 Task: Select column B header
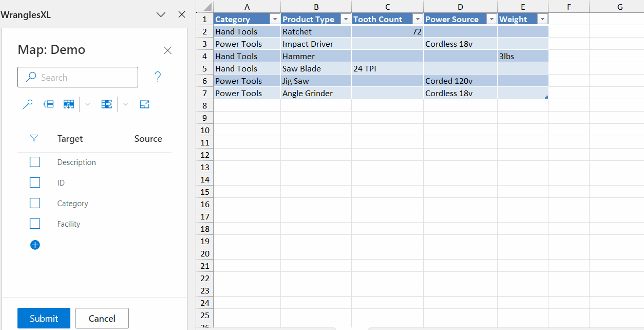tap(316, 7)
